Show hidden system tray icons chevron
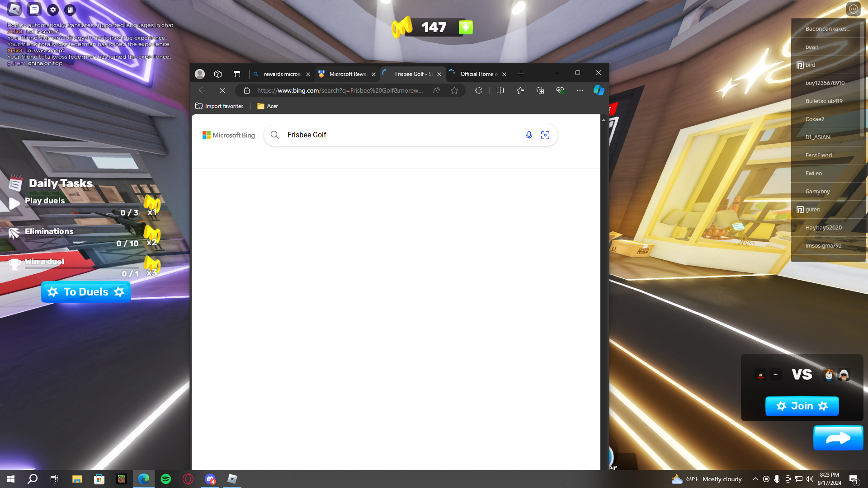This screenshot has height=488, width=868. [755, 479]
